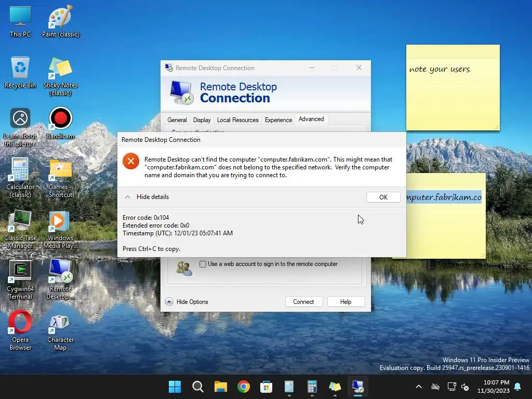Switch to second calculator taskbar icon
The width and height of the screenshot is (532, 399).
(312, 387)
